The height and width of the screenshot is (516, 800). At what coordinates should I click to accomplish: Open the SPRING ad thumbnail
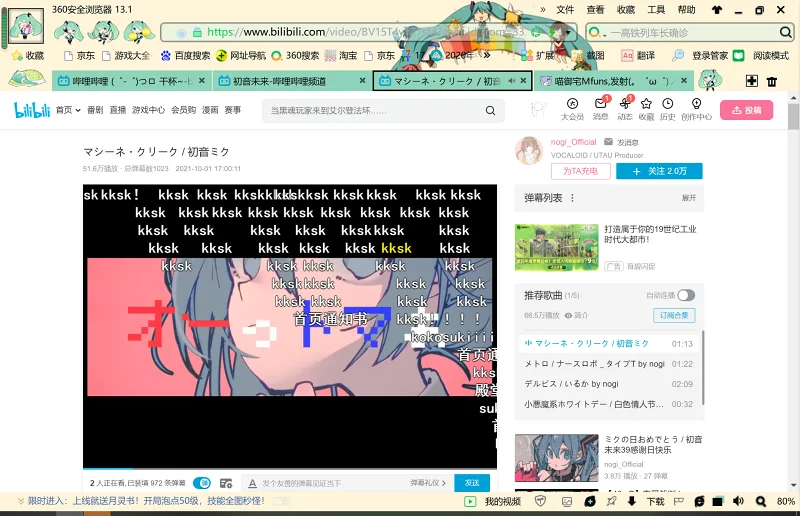[x=557, y=248]
